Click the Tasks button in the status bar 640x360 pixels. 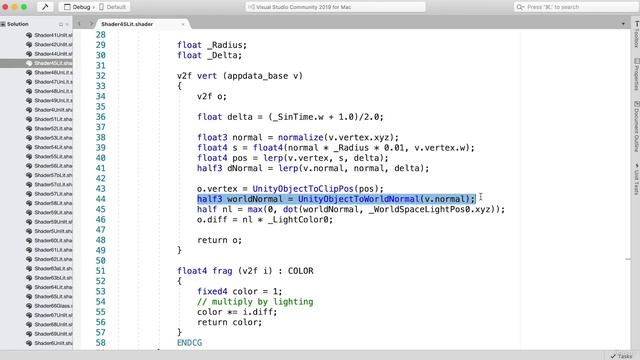[621, 356]
